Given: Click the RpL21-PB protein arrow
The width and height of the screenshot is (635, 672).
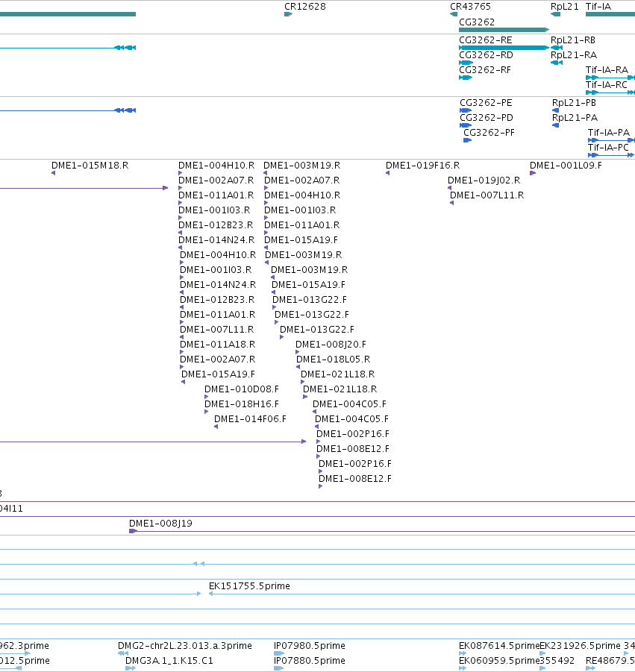Looking at the screenshot, I should point(556,110).
